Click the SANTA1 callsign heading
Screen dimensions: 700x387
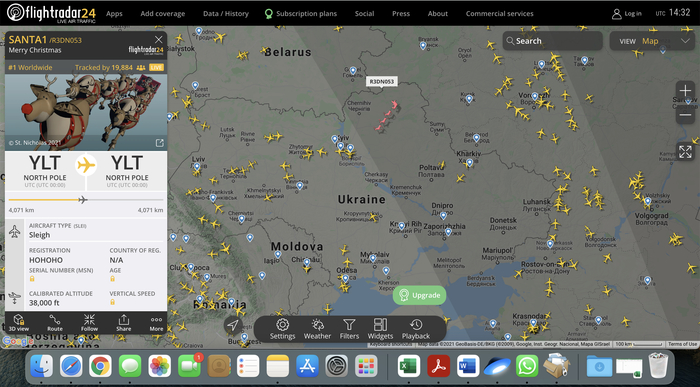(28, 40)
